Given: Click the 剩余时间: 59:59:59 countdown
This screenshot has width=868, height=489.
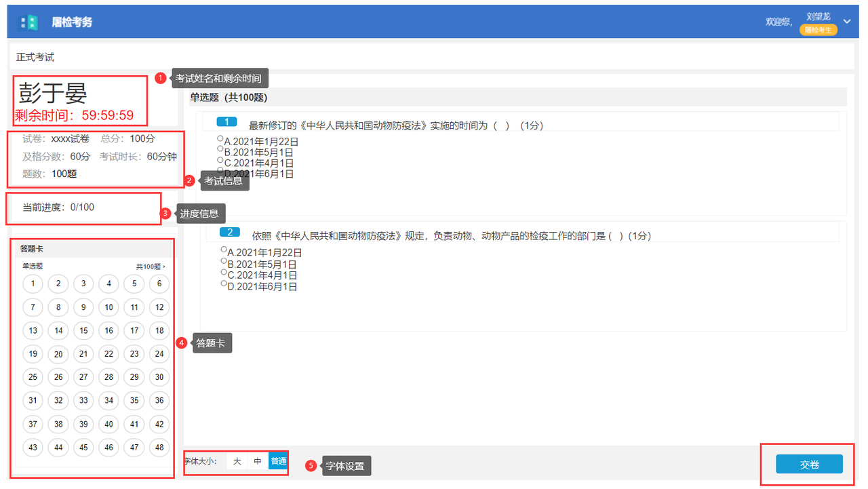Looking at the screenshot, I should [x=75, y=115].
